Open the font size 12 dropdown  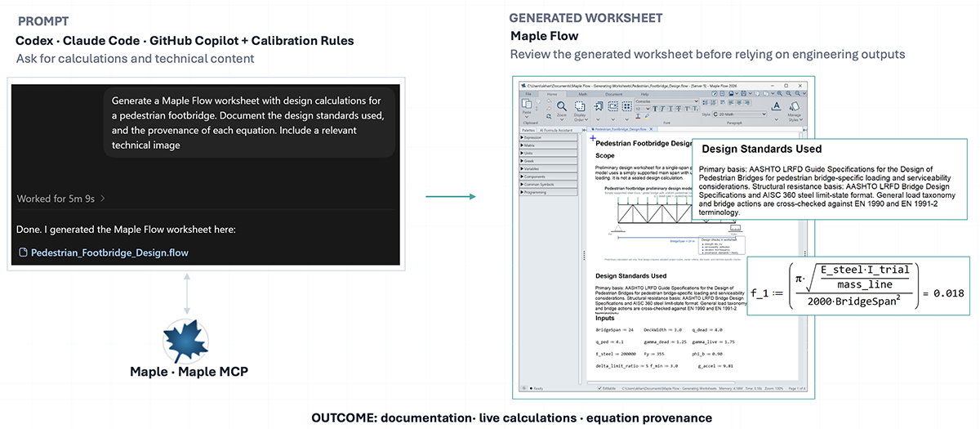pyautogui.click(x=643, y=109)
